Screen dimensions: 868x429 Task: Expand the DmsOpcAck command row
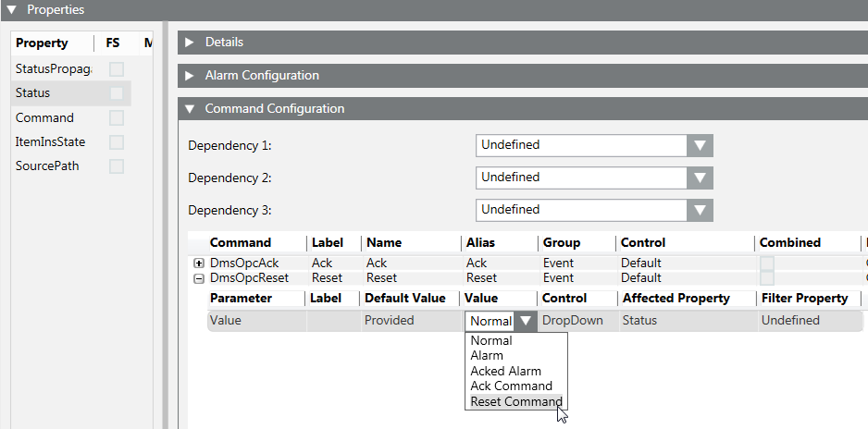click(198, 264)
